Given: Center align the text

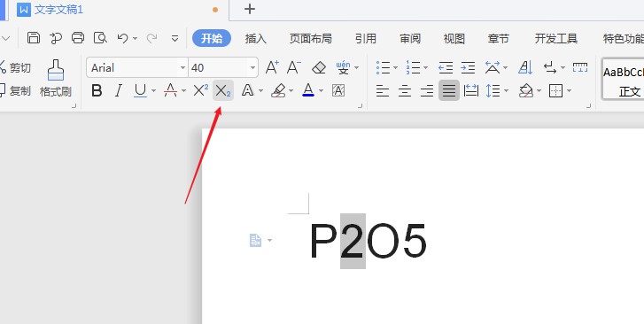Looking at the screenshot, I should pos(405,91).
